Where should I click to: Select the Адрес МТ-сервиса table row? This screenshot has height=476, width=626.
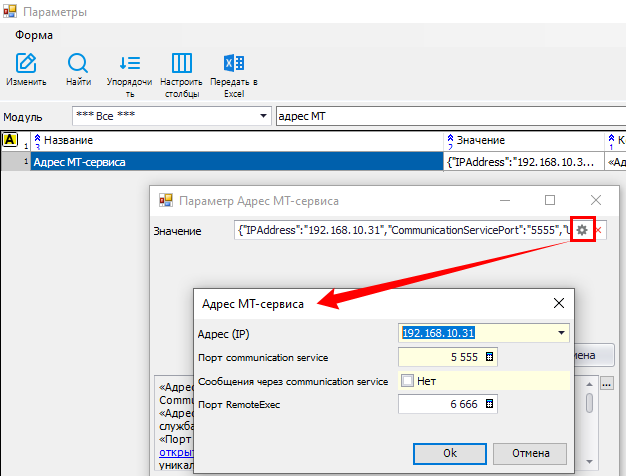pos(235,161)
